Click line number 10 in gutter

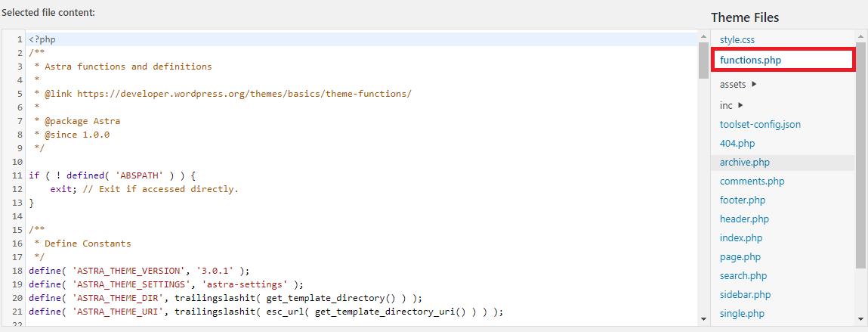coord(17,162)
